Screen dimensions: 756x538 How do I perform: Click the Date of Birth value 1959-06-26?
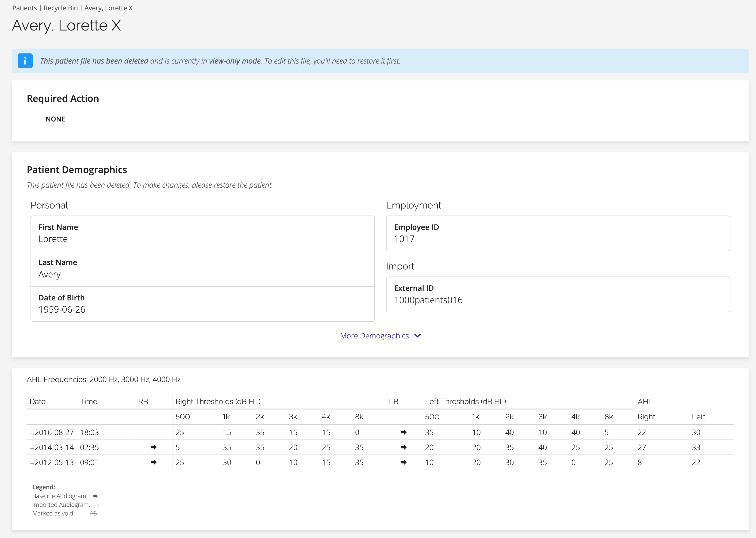click(x=62, y=309)
